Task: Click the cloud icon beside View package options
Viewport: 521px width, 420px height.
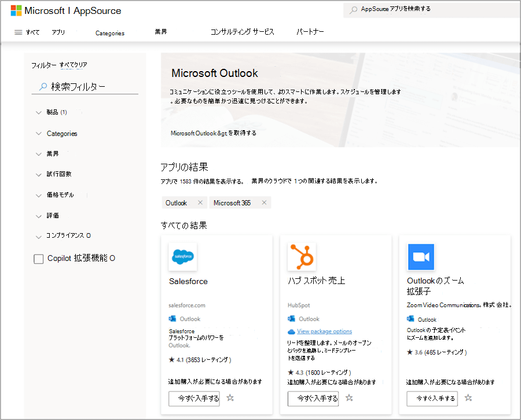Action: point(291,331)
